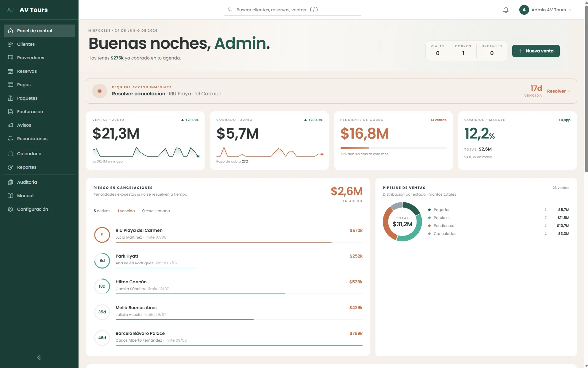This screenshot has height=368, width=588.
Task: Click the Manual book icon
Action: (10, 196)
